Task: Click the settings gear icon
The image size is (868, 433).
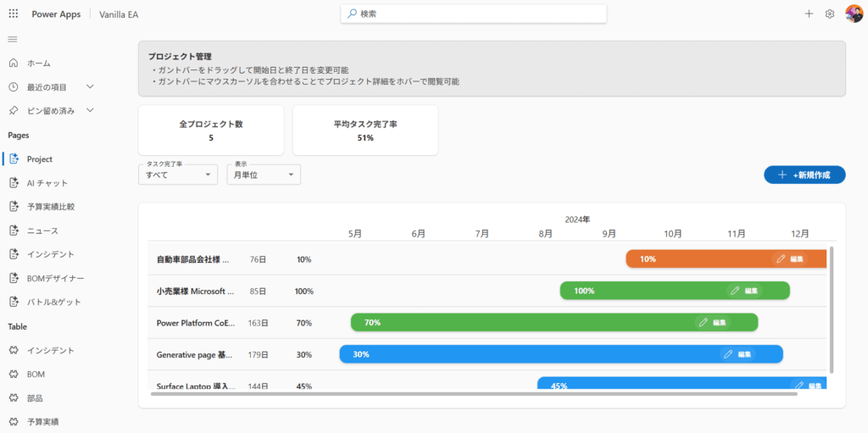Action: click(830, 14)
